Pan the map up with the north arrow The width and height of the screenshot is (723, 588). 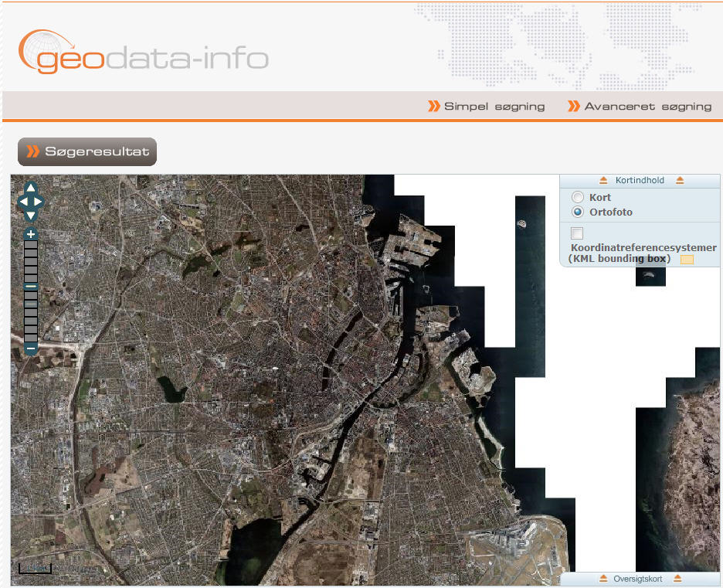31,188
